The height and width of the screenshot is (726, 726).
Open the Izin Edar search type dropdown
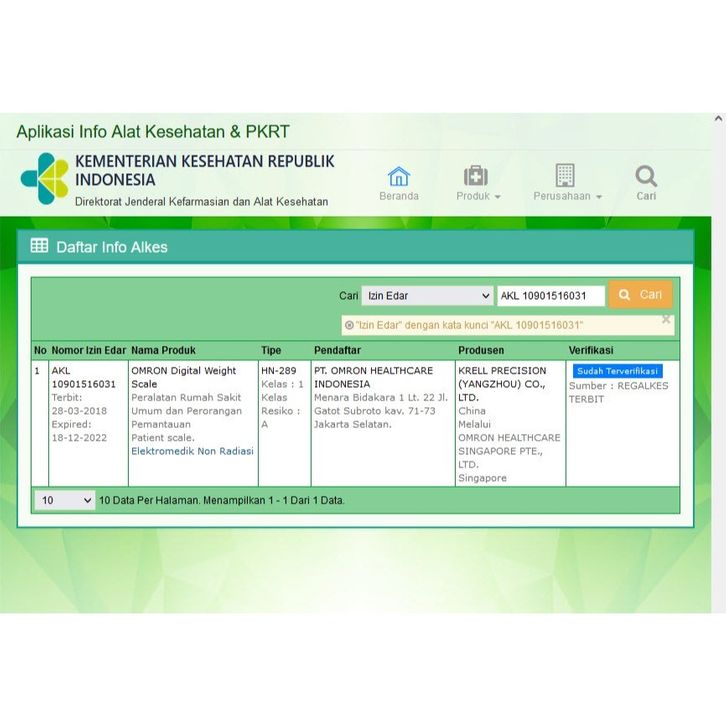coord(427,295)
